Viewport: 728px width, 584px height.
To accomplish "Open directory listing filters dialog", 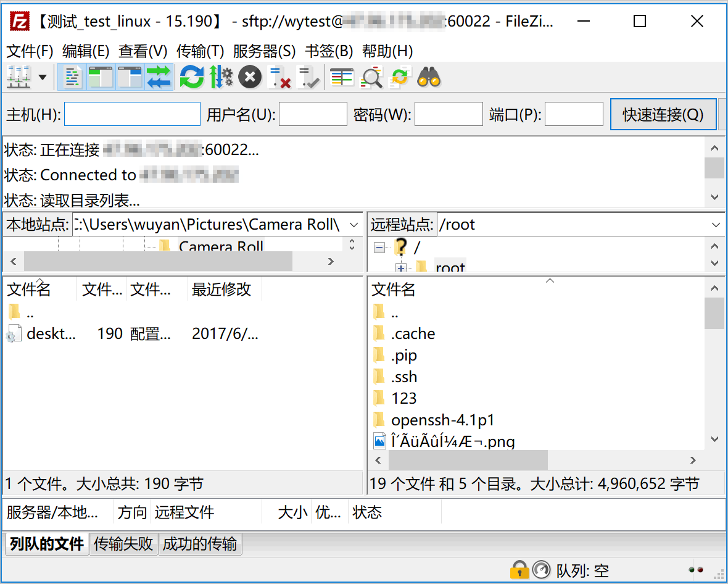I will 342,77.
